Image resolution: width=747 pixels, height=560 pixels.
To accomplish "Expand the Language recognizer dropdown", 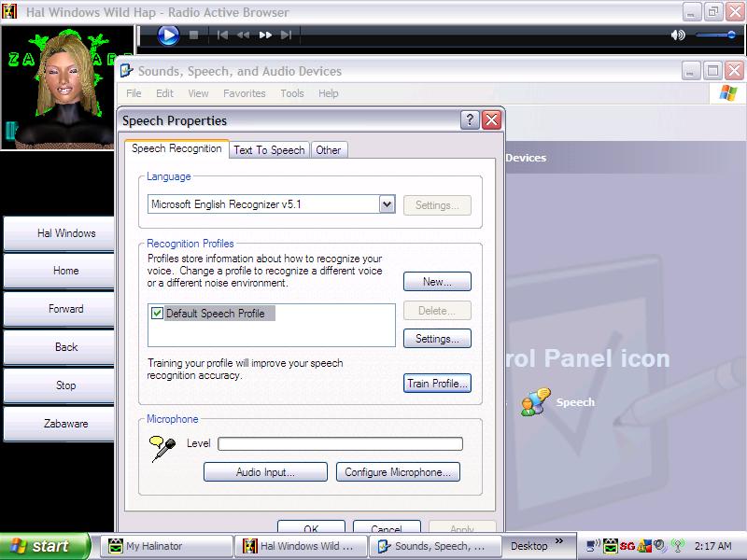I will pos(387,204).
